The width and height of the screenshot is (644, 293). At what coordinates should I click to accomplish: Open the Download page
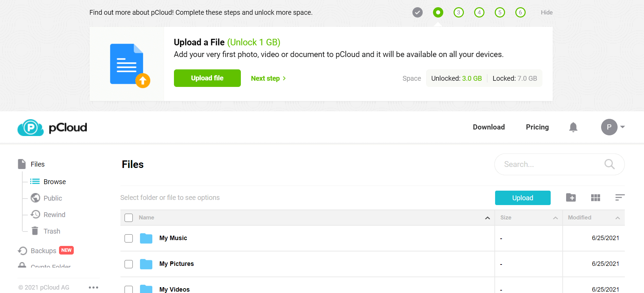489,127
